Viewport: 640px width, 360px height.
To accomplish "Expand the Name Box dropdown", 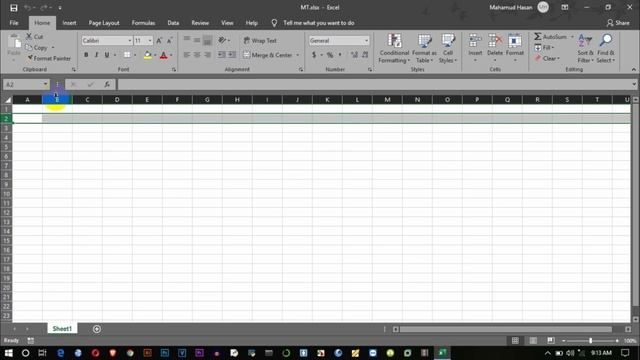I will tap(45, 84).
